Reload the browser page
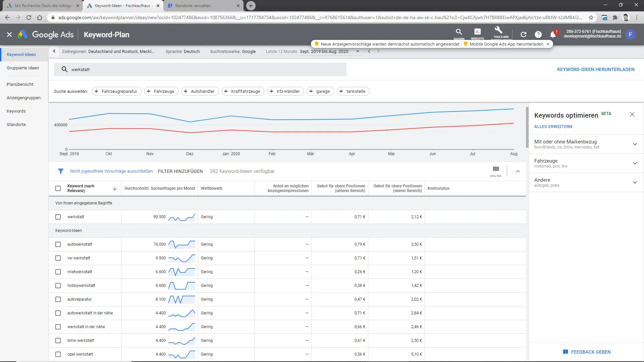Screen dimensions: 644x362 [29, 17]
